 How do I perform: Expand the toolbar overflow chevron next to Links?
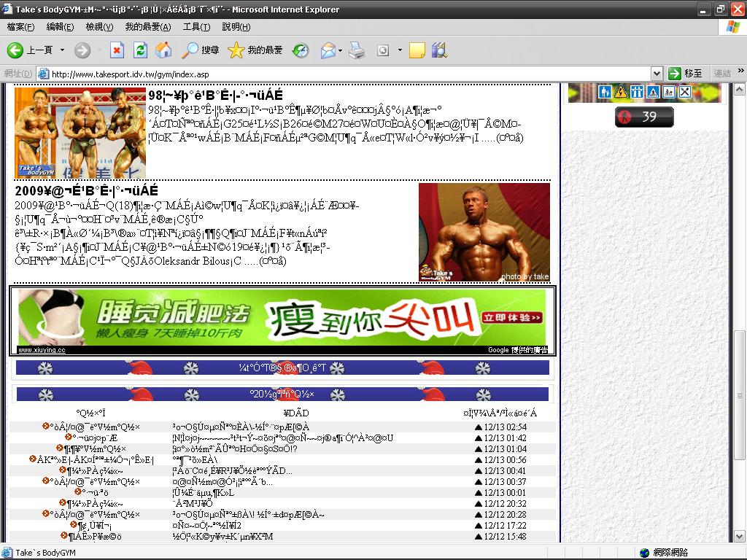coord(741,71)
